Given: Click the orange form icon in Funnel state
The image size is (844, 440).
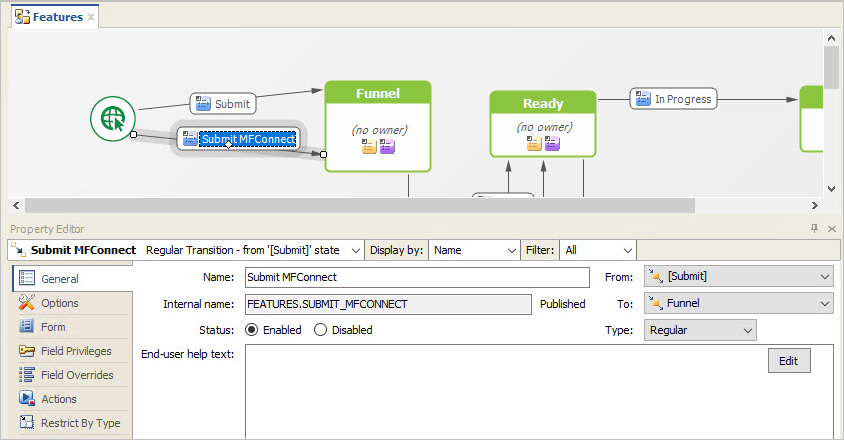Looking at the screenshot, I should click(369, 147).
